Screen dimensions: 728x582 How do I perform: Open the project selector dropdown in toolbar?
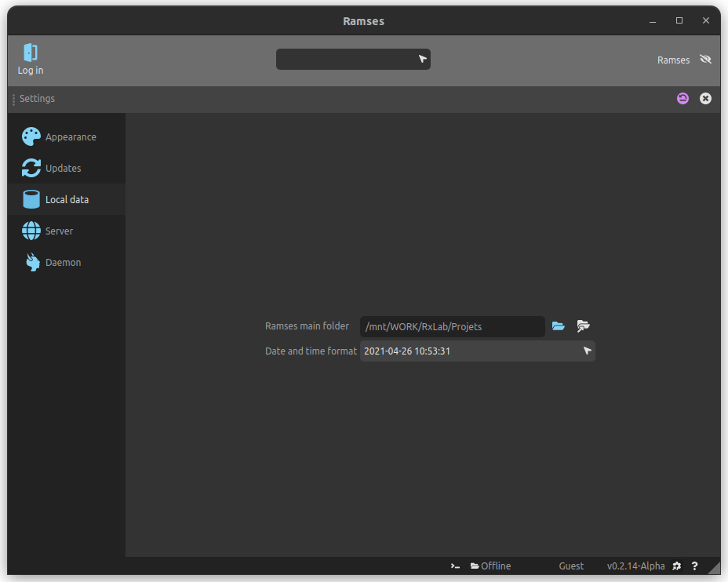[x=353, y=60]
